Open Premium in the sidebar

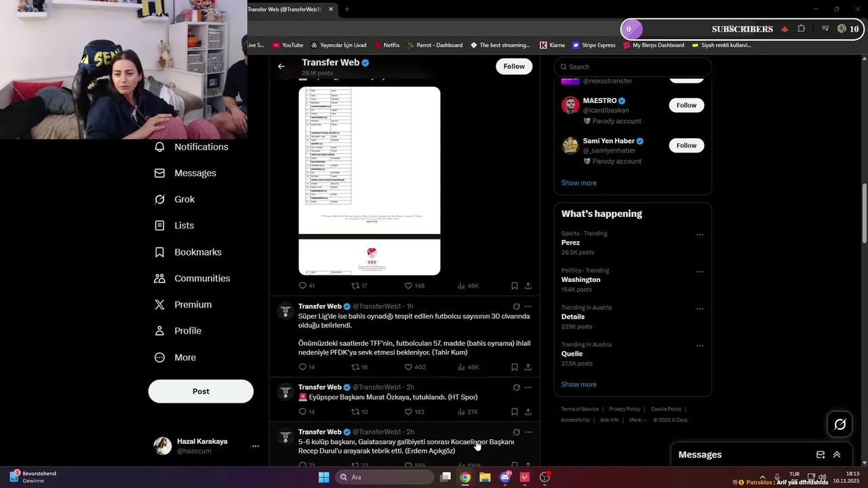coord(183,305)
